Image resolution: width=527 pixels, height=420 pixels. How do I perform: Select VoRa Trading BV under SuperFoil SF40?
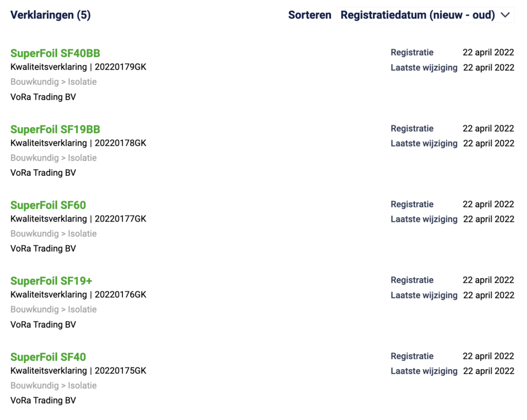tap(43, 400)
